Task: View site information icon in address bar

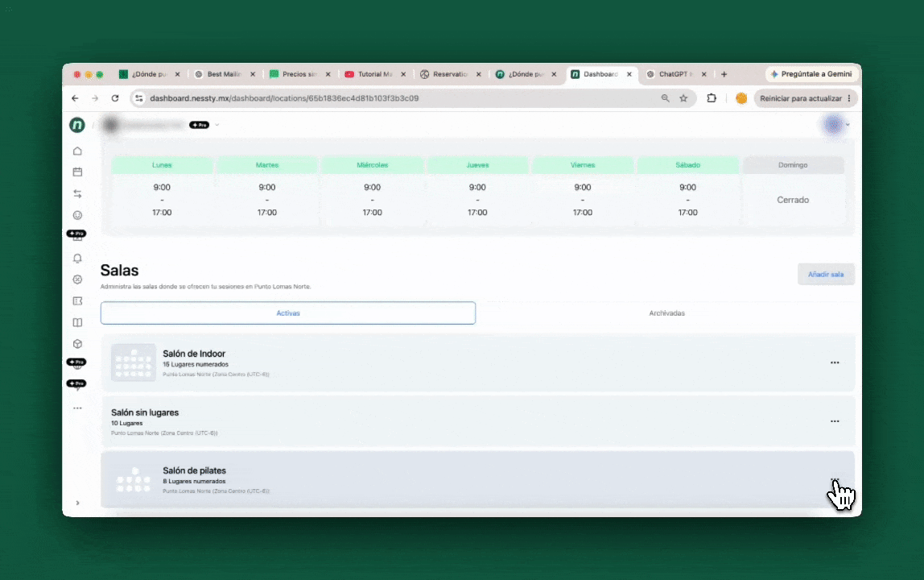Action: [139, 98]
